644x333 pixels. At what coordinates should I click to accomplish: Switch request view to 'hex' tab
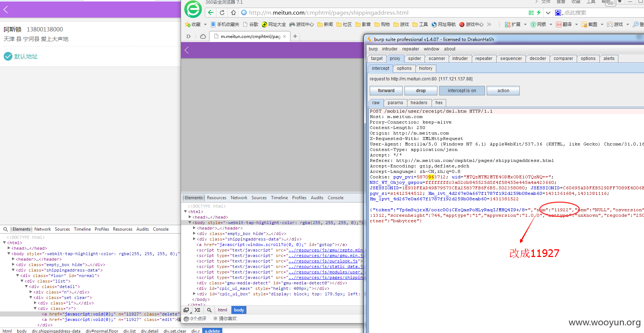[x=439, y=103]
